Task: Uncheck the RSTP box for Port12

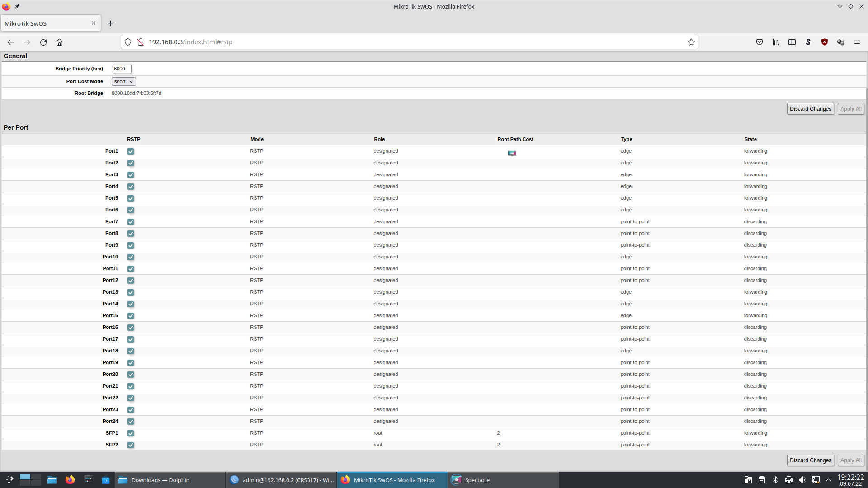Action: click(x=131, y=281)
